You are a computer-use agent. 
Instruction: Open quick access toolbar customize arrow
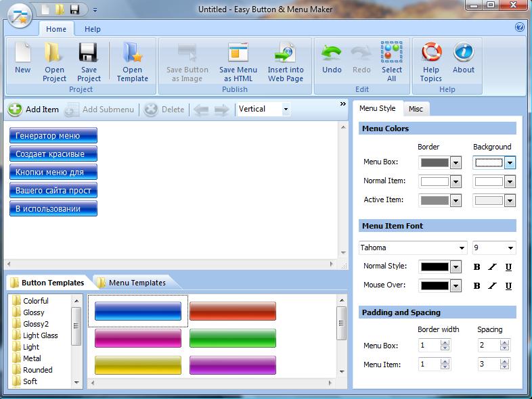tap(95, 10)
